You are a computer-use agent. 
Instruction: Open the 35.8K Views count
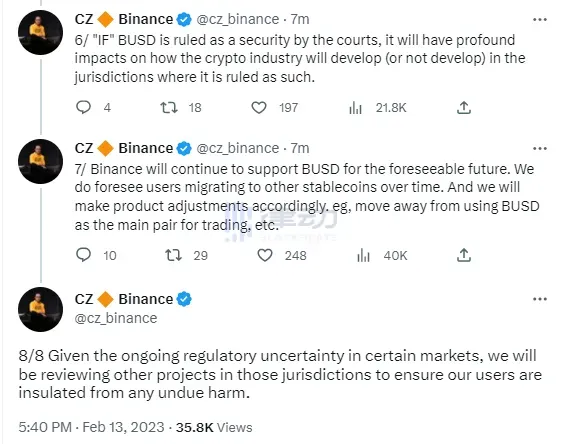[x=214, y=427]
